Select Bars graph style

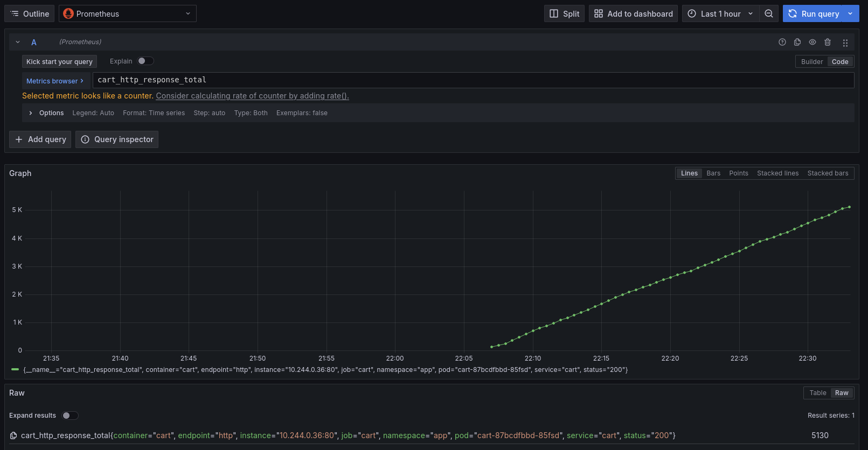click(713, 173)
